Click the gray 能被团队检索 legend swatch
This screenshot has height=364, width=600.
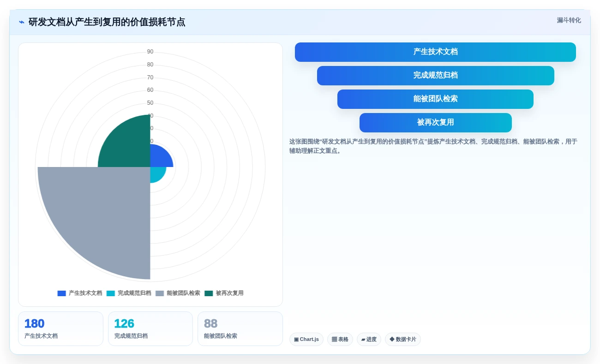(160, 293)
